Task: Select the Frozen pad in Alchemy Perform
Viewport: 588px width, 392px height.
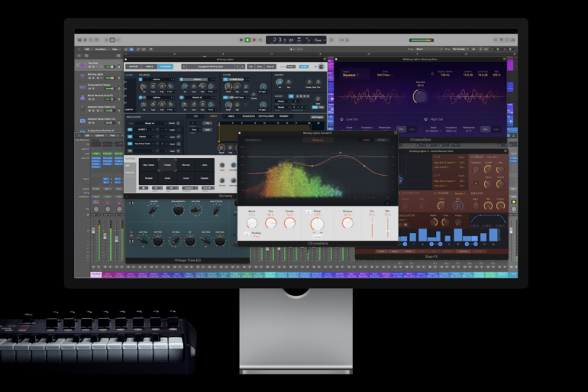Action: point(167,165)
